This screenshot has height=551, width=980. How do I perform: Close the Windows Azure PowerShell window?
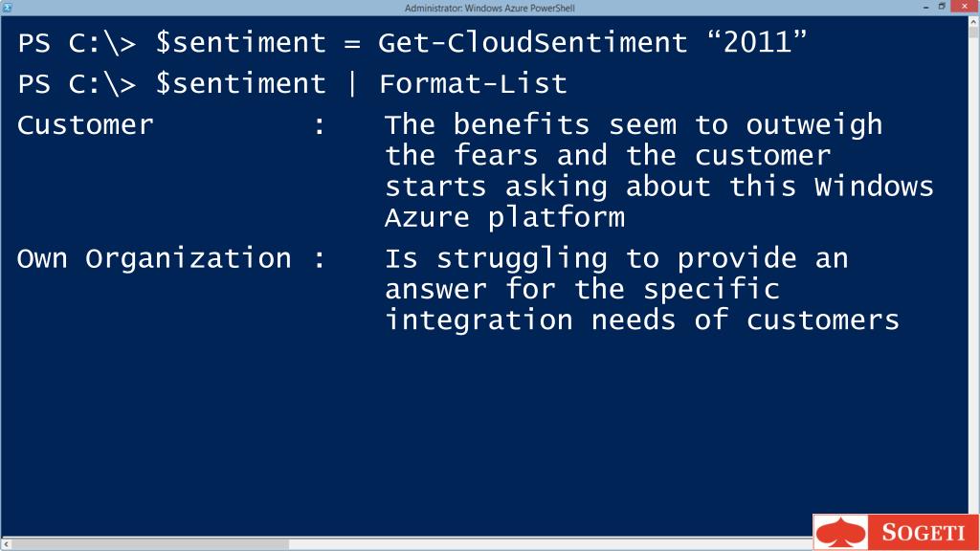965,7
